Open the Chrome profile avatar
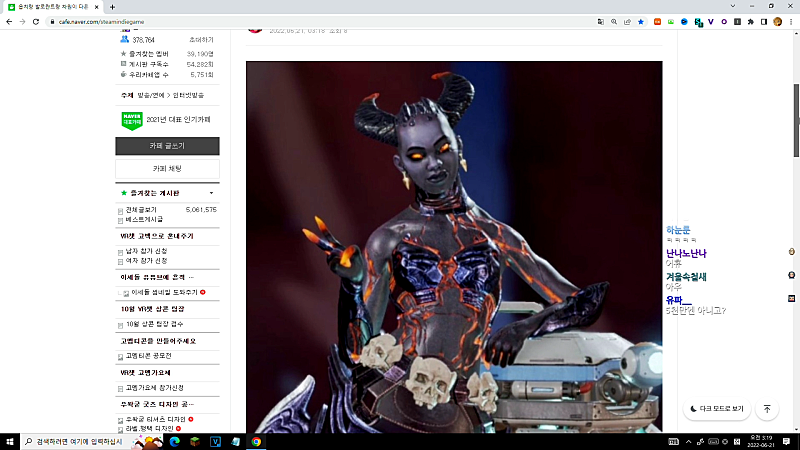 pos(778,22)
